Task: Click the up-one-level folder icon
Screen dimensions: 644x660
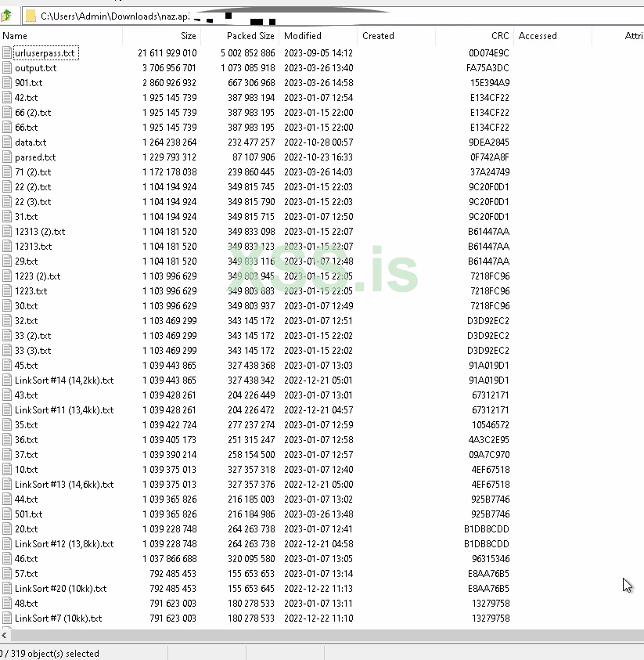Action: coord(6,16)
